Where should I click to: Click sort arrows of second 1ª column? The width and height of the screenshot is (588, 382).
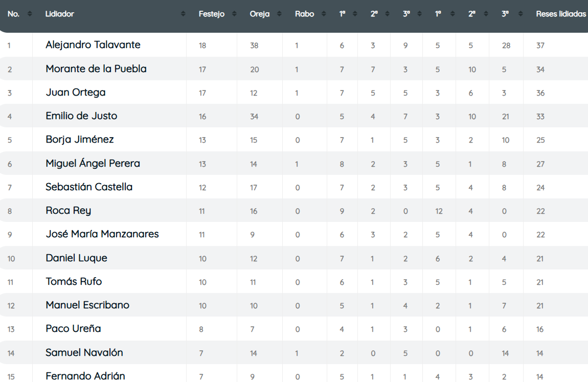[453, 14]
